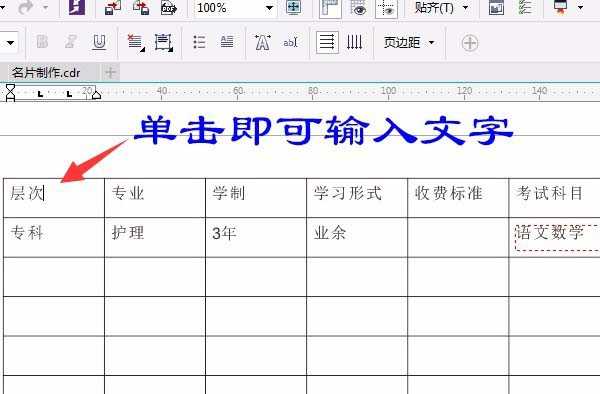Viewport: 600px width, 394px height.
Task: Click the second L tab stop marker
Action: (x=69, y=94)
